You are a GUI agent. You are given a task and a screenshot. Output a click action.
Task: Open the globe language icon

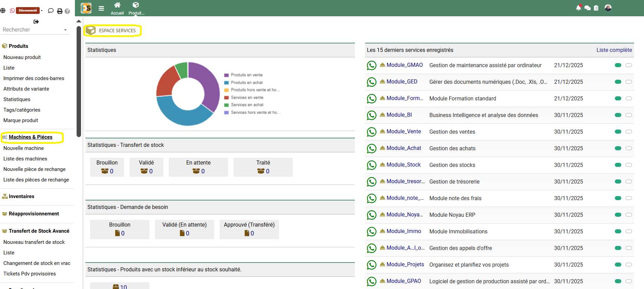3,11
